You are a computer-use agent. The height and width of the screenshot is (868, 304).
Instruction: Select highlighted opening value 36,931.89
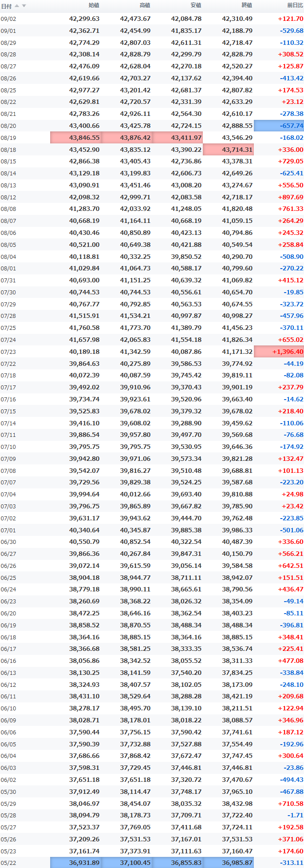[x=76, y=863]
